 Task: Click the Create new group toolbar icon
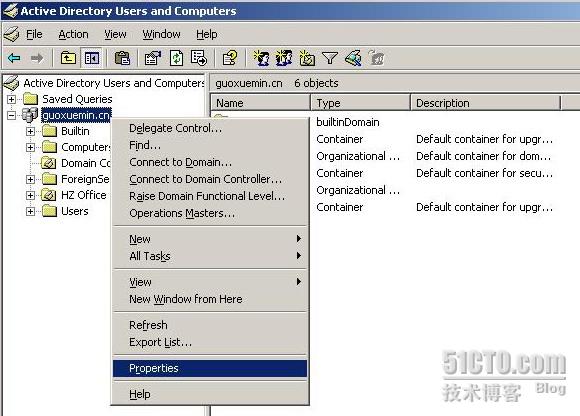(x=284, y=58)
